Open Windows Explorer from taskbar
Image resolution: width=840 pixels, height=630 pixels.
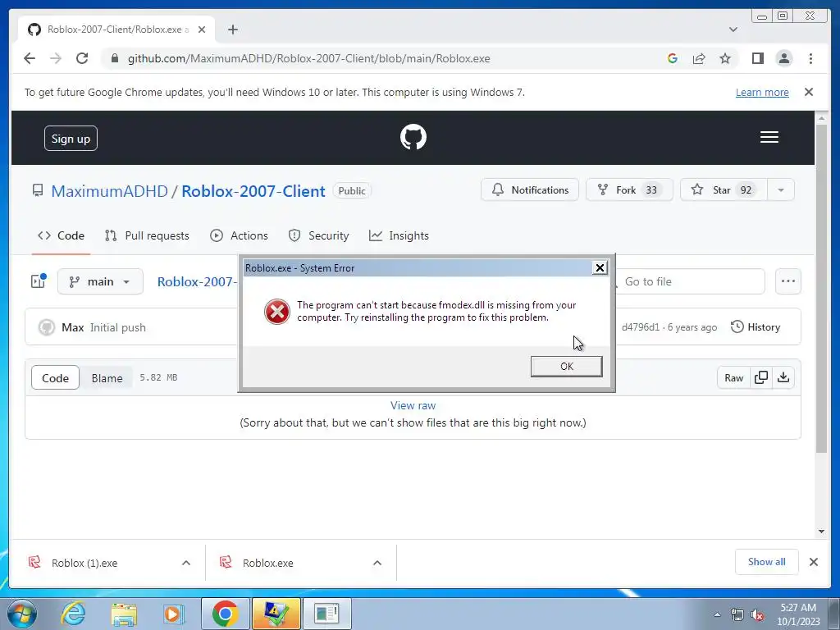(124, 614)
